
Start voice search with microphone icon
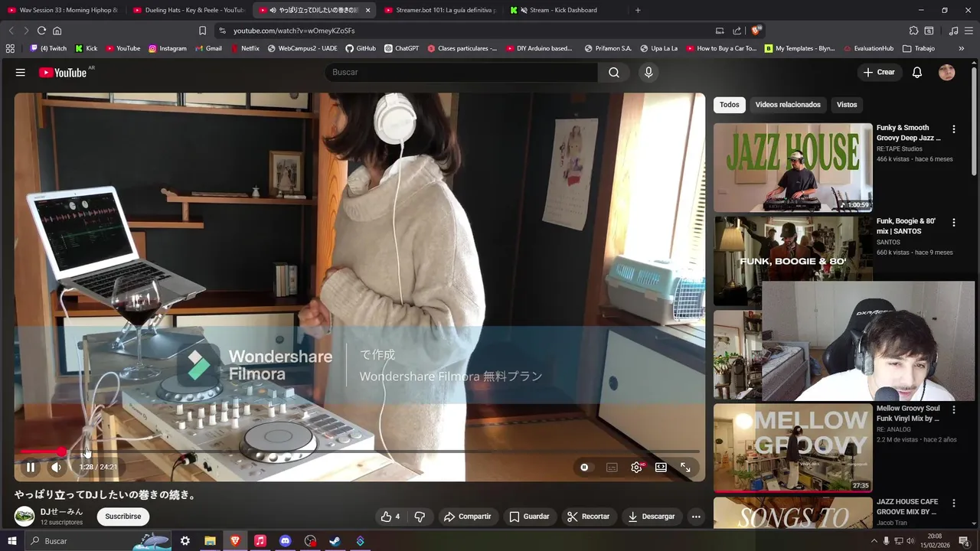648,72
